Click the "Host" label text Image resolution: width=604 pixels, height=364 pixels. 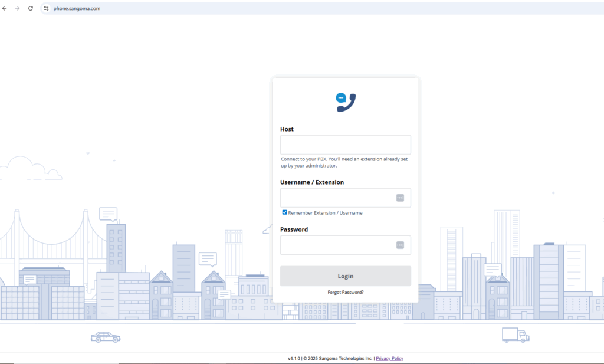(x=287, y=129)
